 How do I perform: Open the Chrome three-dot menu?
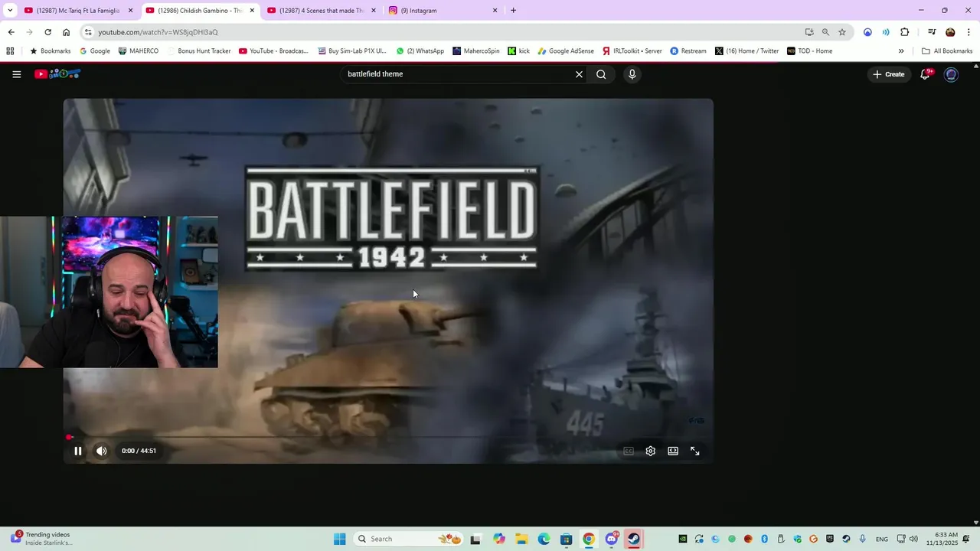pyautogui.click(x=969, y=32)
